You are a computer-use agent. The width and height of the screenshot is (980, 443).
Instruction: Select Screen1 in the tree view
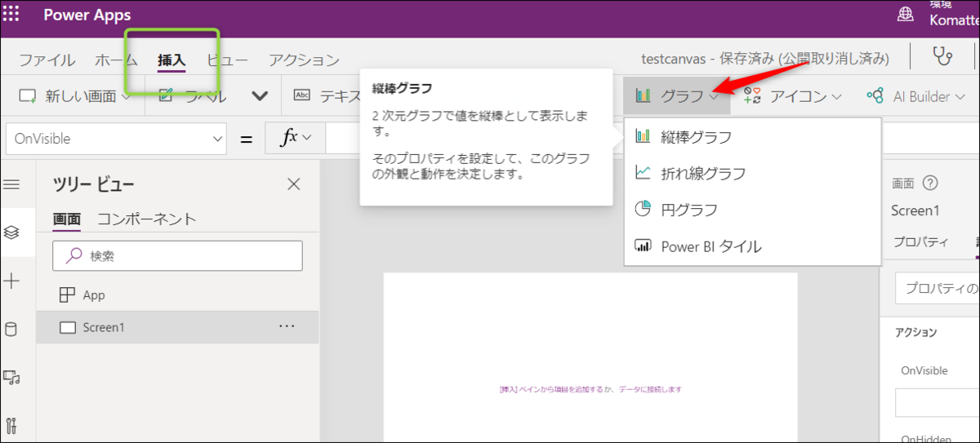click(177, 327)
